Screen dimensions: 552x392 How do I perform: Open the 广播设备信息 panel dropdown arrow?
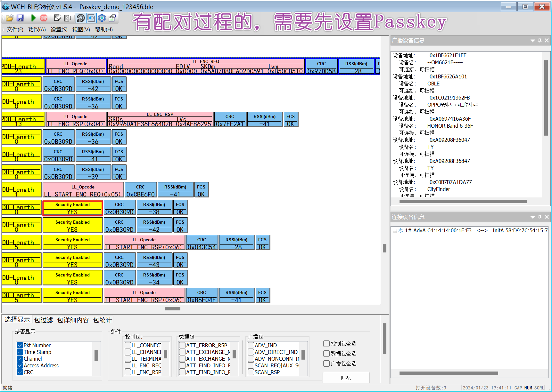click(x=532, y=41)
